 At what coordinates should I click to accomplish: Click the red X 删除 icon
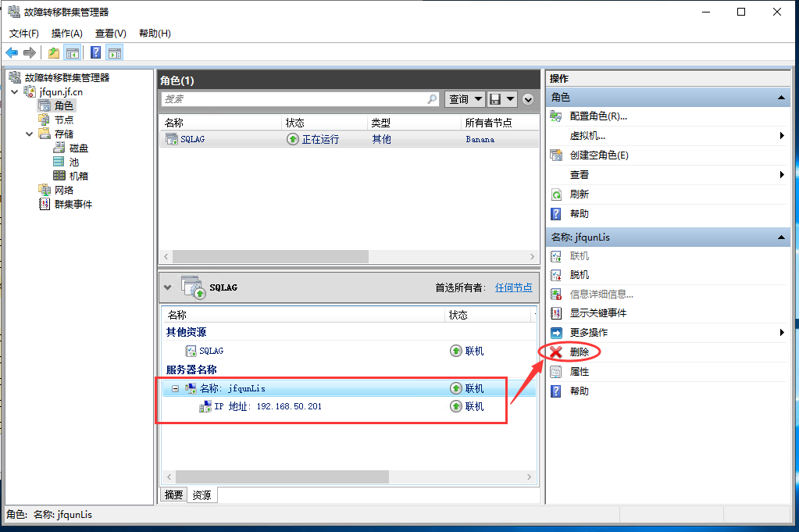pyautogui.click(x=558, y=352)
